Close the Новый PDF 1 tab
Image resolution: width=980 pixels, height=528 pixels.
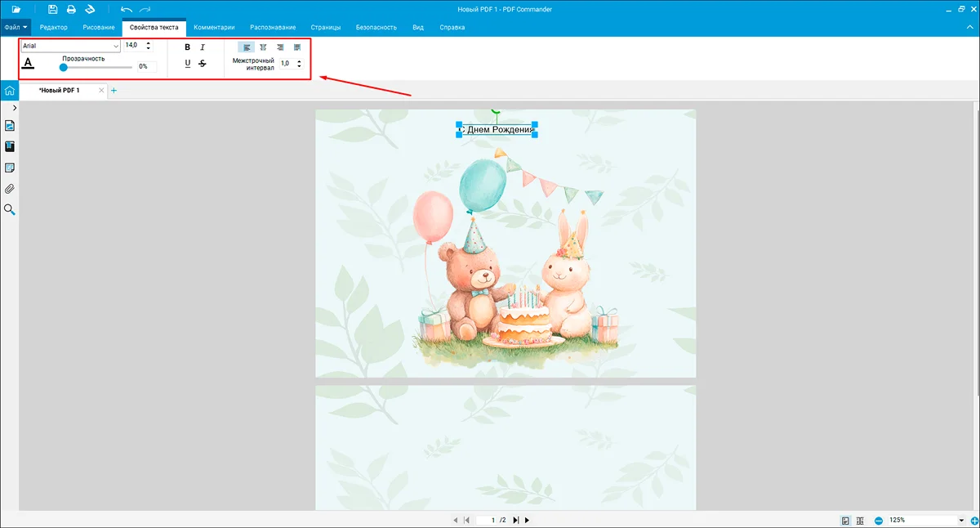pyautogui.click(x=101, y=90)
